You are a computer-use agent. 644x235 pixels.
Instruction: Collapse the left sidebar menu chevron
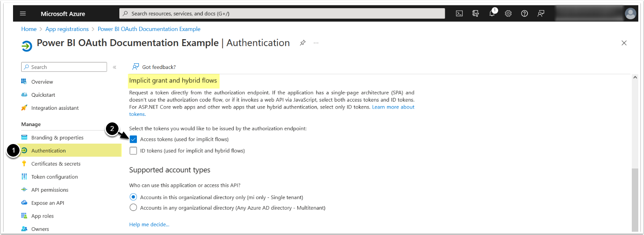[x=114, y=67]
